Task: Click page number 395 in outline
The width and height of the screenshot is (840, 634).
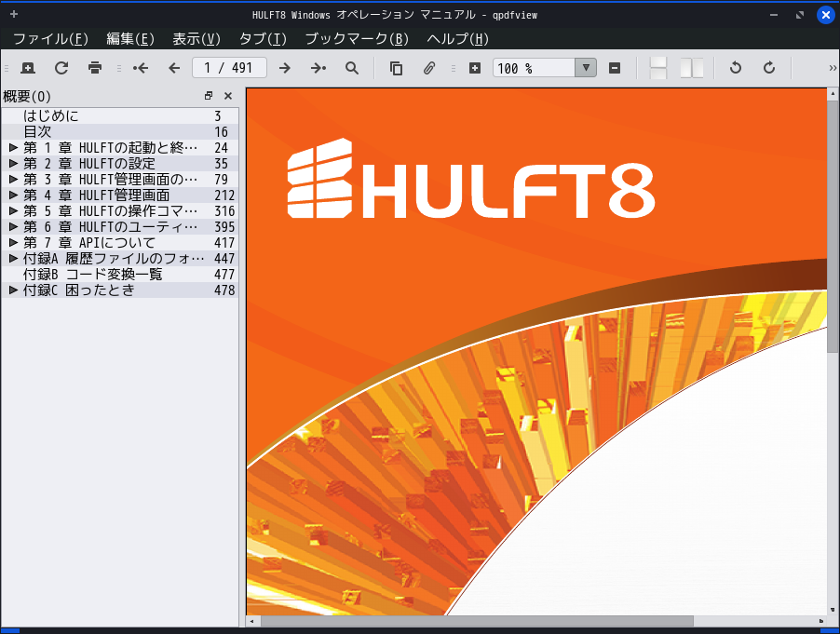Action: (x=224, y=226)
